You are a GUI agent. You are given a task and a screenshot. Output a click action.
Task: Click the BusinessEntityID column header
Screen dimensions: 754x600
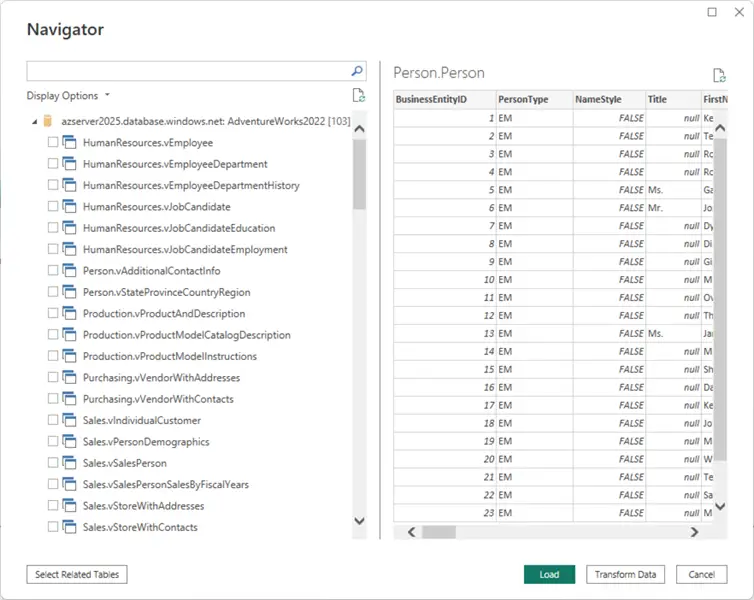[445, 100]
